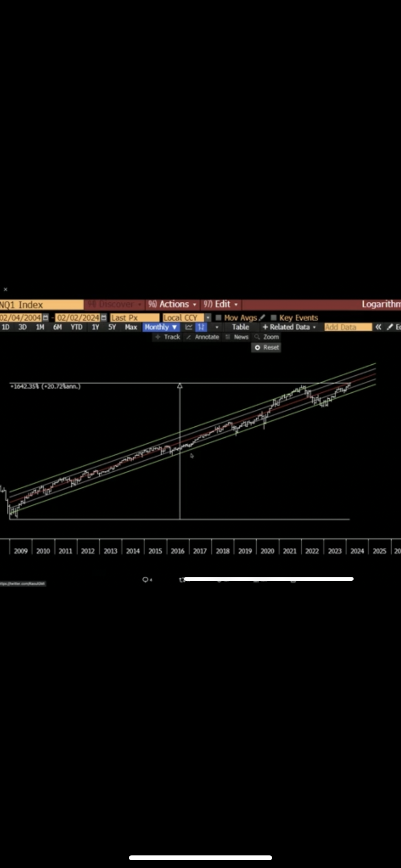Toggle the Mov Avgs checkbox
Viewport: 401px width, 868px height.
[x=218, y=318]
